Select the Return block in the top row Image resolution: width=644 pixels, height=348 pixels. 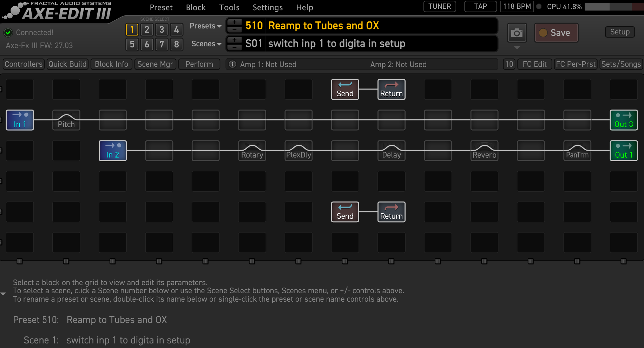click(392, 90)
